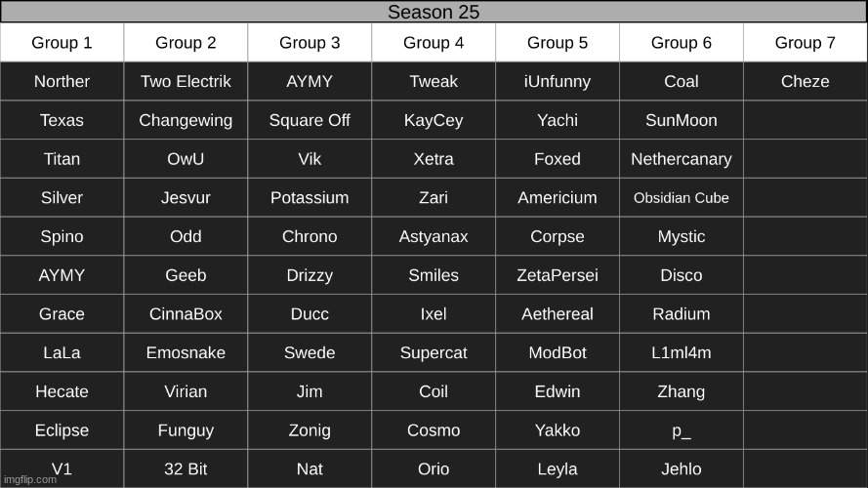
Task: Select the Square Off cell
Action: (310, 120)
